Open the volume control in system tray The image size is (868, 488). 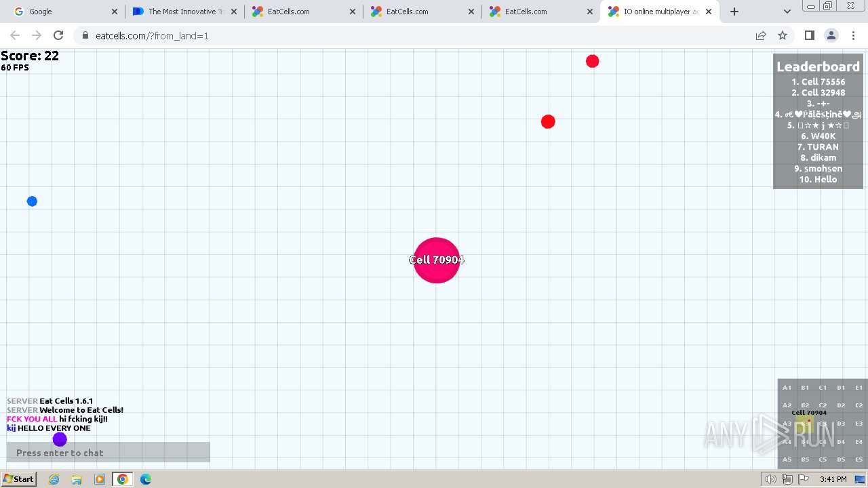(771, 479)
